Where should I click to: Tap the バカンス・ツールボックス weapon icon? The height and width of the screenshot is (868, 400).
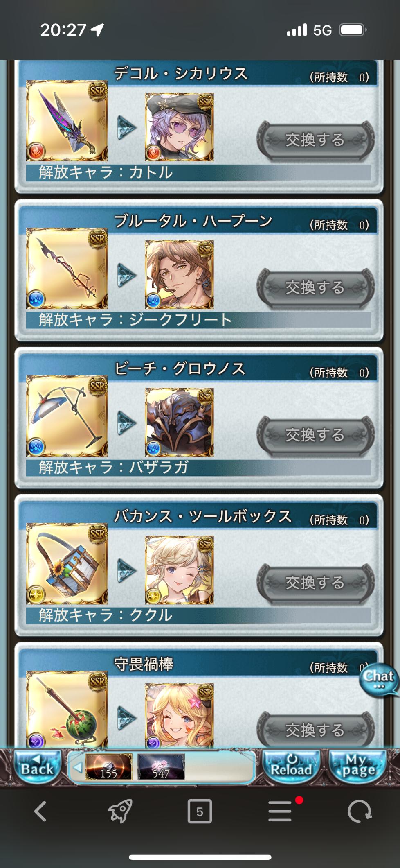click(x=67, y=564)
